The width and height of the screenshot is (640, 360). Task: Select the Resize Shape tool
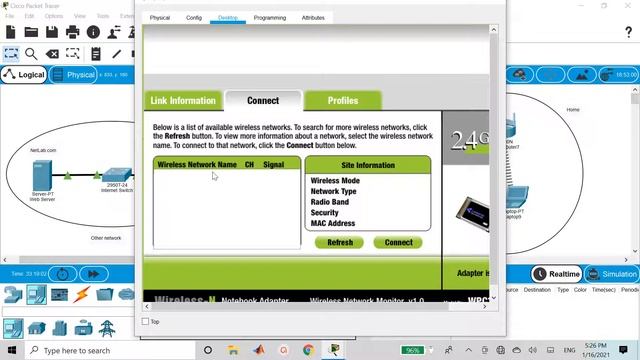73,53
